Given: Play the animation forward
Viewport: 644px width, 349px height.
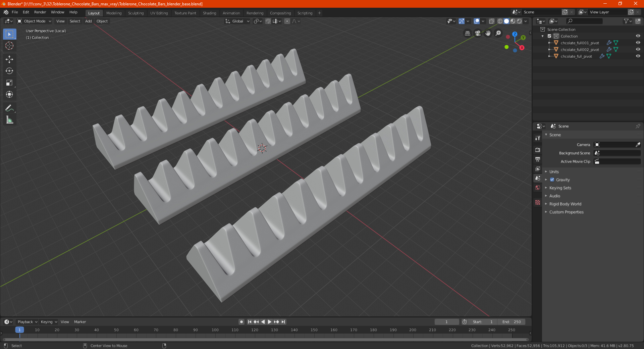Looking at the screenshot, I should (270, 322).
